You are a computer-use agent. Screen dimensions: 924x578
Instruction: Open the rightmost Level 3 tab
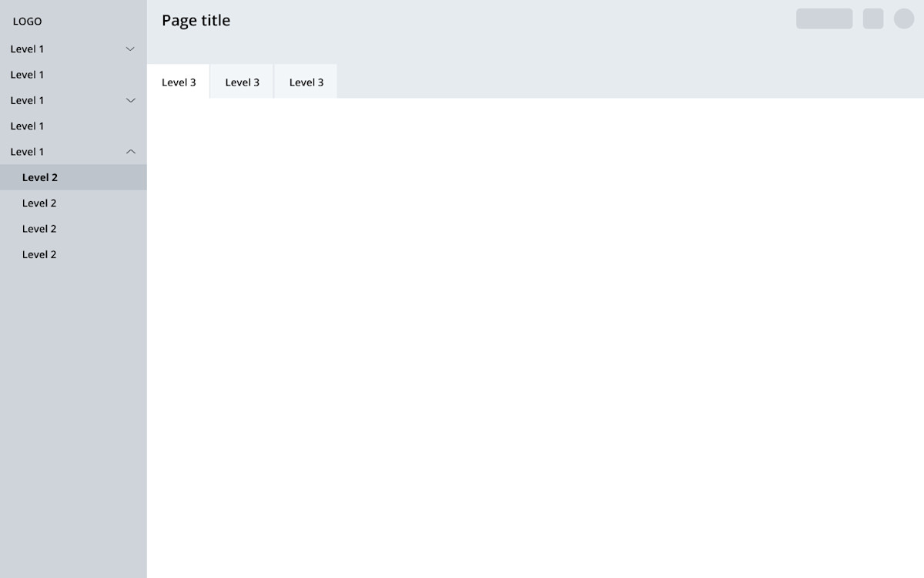[306, 82]
